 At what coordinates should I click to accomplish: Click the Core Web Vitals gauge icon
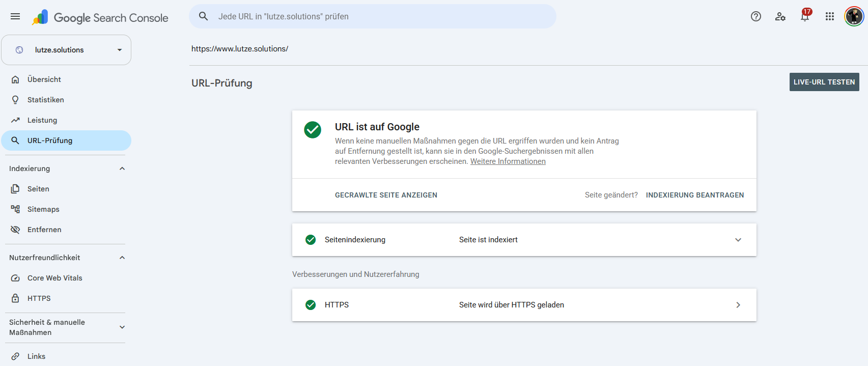point(15,278)
